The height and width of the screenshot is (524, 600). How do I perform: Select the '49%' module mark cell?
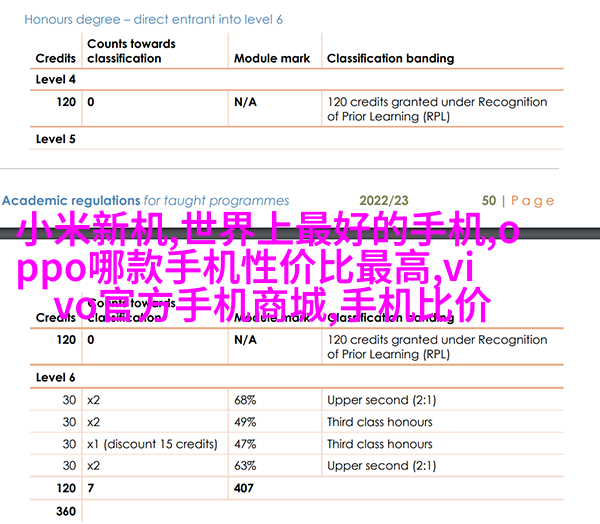point(245,422)
